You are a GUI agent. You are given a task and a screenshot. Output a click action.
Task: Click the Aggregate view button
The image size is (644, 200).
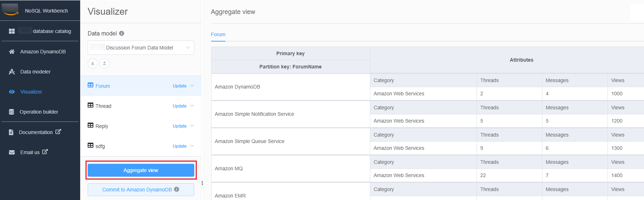[141, 170]
